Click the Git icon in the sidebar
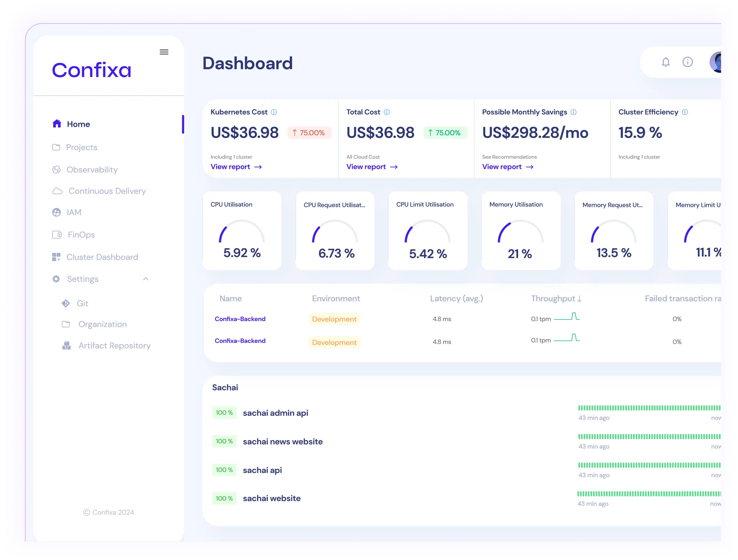 66,303
